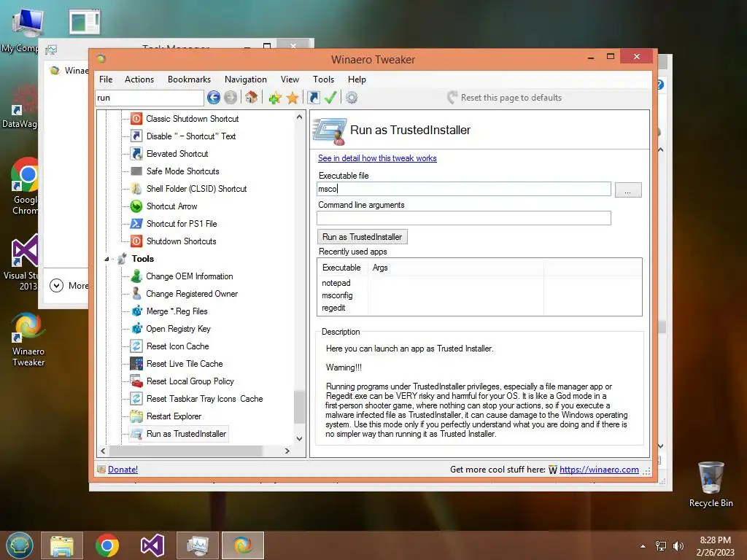
Task: Go back with the blue back arrow
Action: [214, 98]
